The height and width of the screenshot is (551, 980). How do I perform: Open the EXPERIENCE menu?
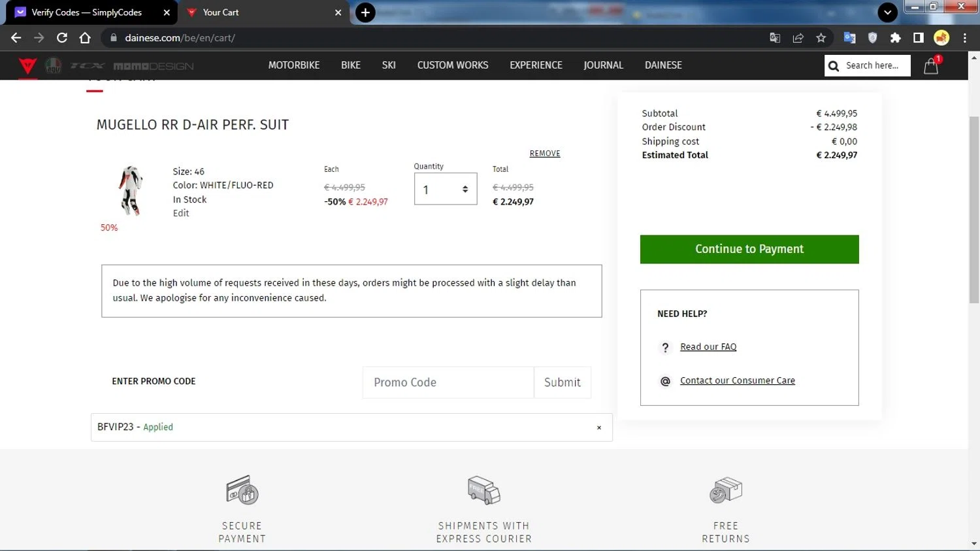point(536,65)
